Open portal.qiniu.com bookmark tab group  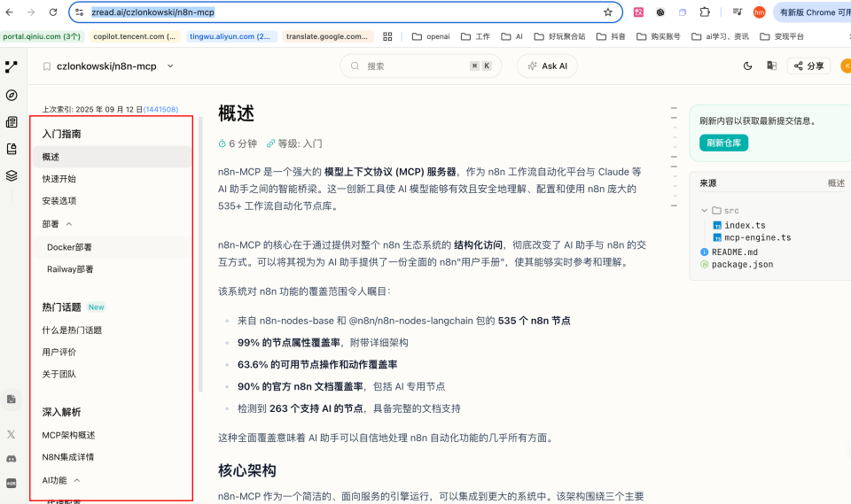click(x=42, y=36)
